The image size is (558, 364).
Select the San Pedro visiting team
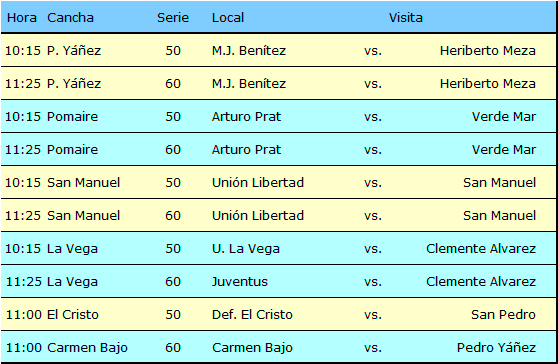pos(504,315)
